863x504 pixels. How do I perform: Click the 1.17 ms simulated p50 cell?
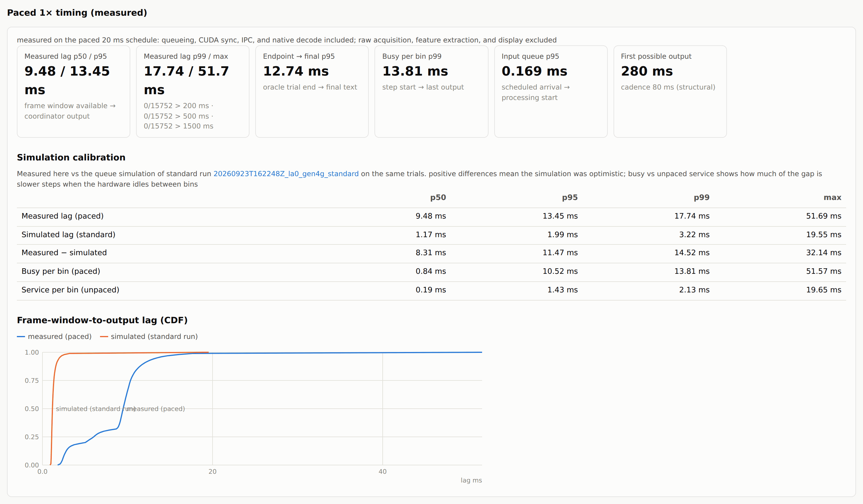tap(431, 235)
